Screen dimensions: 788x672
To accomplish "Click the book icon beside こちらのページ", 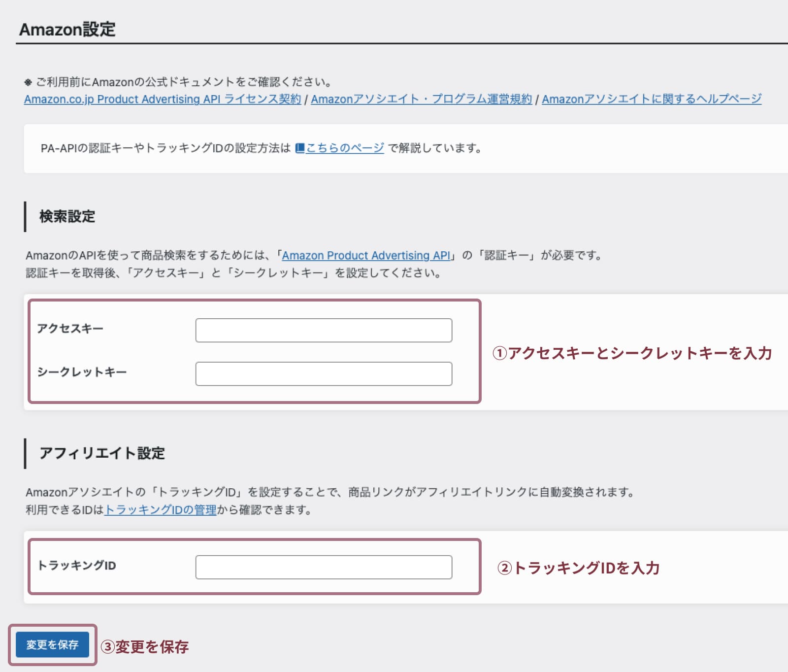I will pyautogui.click(x=300, y=148).
